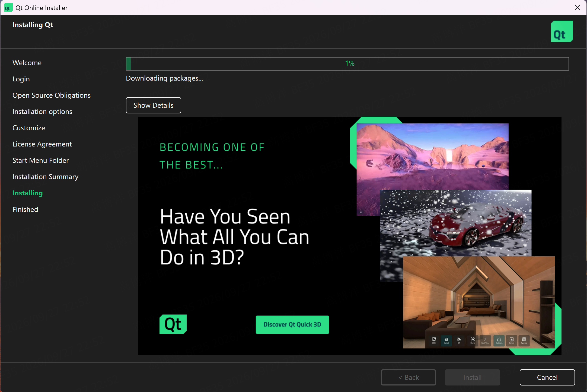Click the pink mountain landscape thumbnail

pyautogui.click(x=432, y=157)
